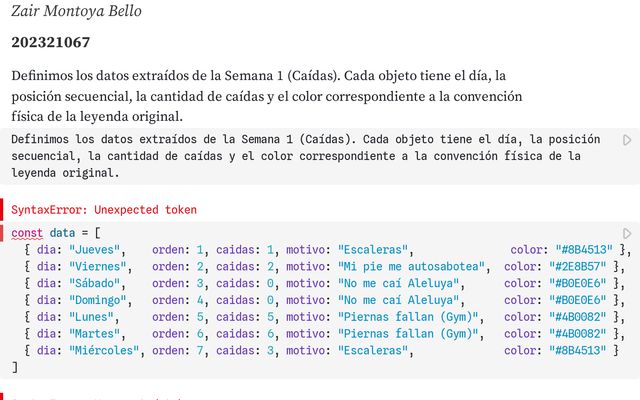Image resolution: width=640 pixels, height=400 pixels.
Task: Click "Piernas fallan (Gym)" in Lunes row
Action: 408,317
